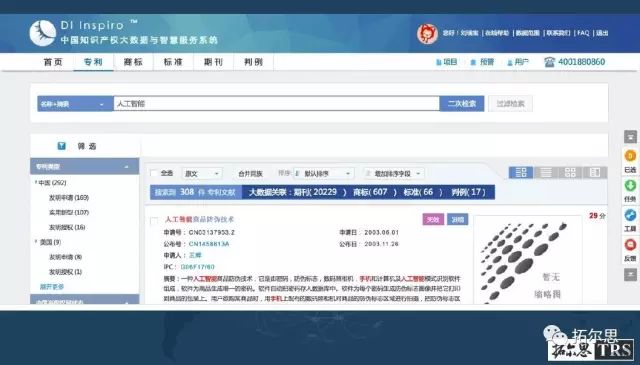Tick the 全选 select-all checkbox
Viewport: 640px width, 365px height.
tap(154, 173)
